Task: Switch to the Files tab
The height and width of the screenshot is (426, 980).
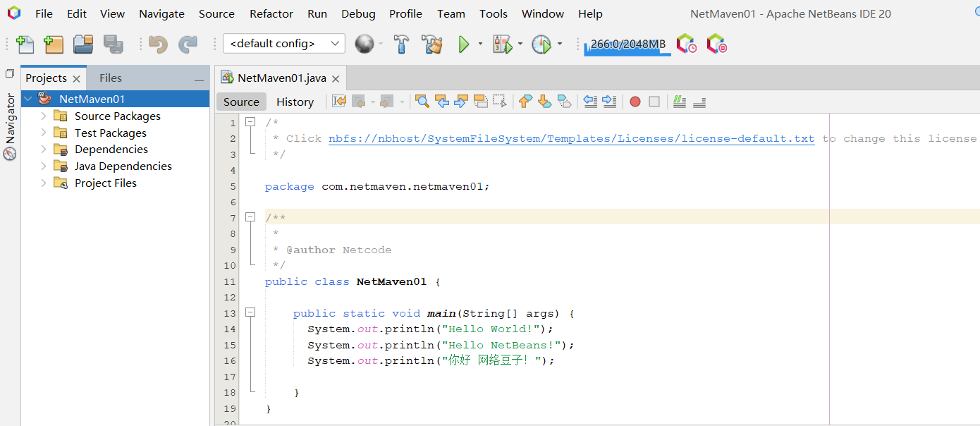Action: (x=111, y=78)
